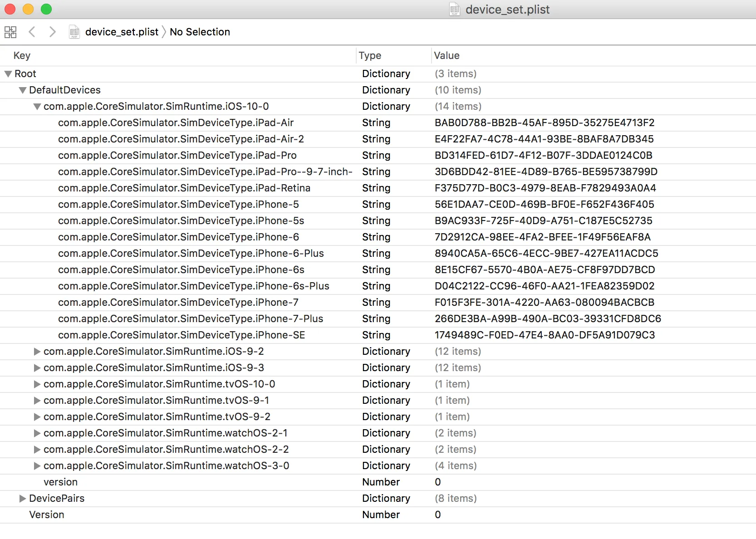Screen dimensions: 756x539
Task: Click device_set.plist in the breadcrumb
Action: pos(122,32)
